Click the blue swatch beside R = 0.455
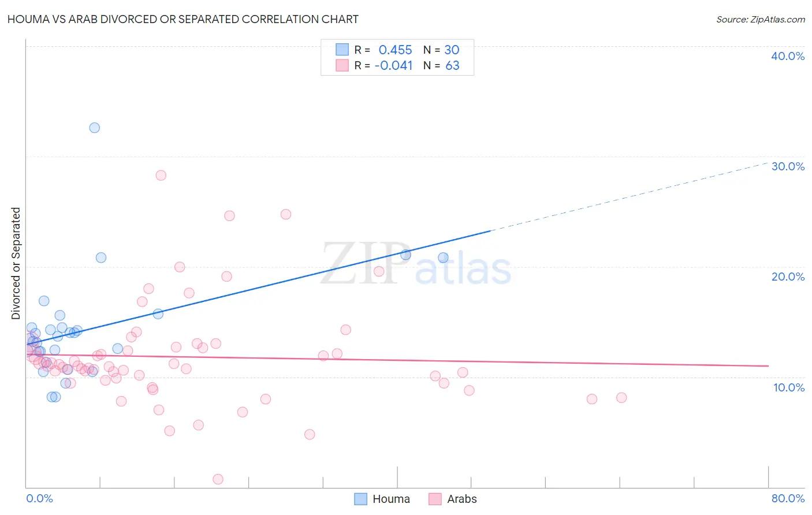The width and height of the screenshot is (812, 515). (x=342, y=50)
